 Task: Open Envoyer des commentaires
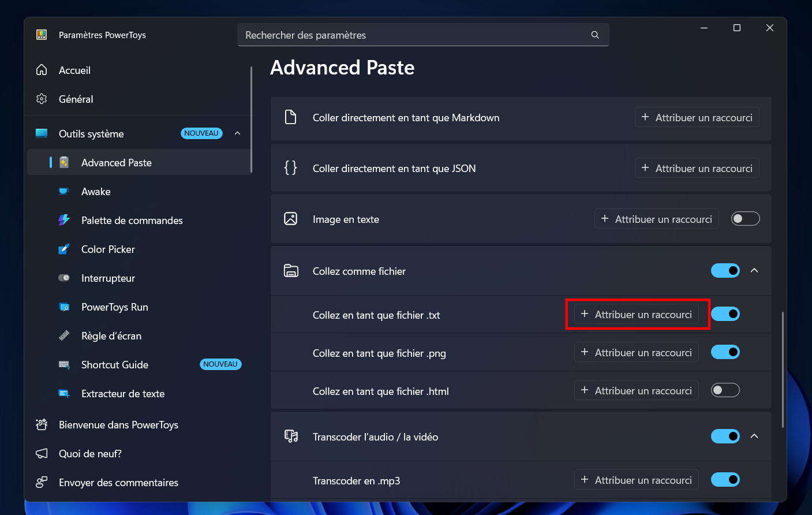click(x=140, y=482)
